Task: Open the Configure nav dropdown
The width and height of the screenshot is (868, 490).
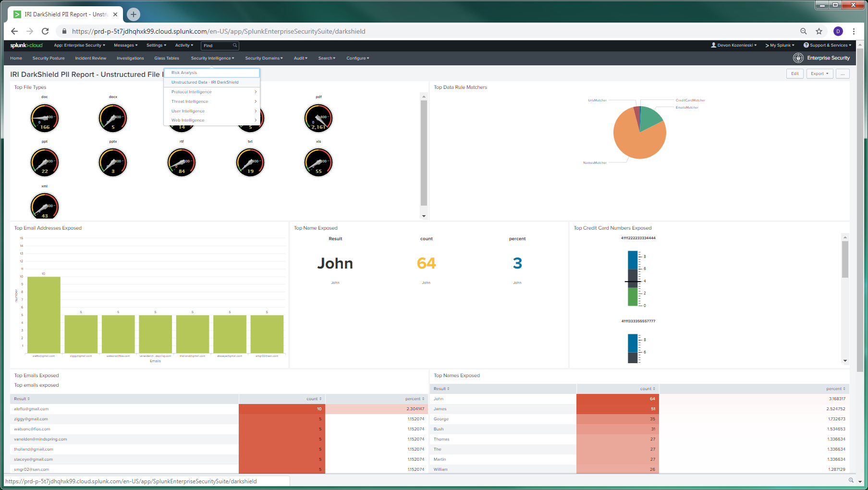Action: click(x=358, y=58)
